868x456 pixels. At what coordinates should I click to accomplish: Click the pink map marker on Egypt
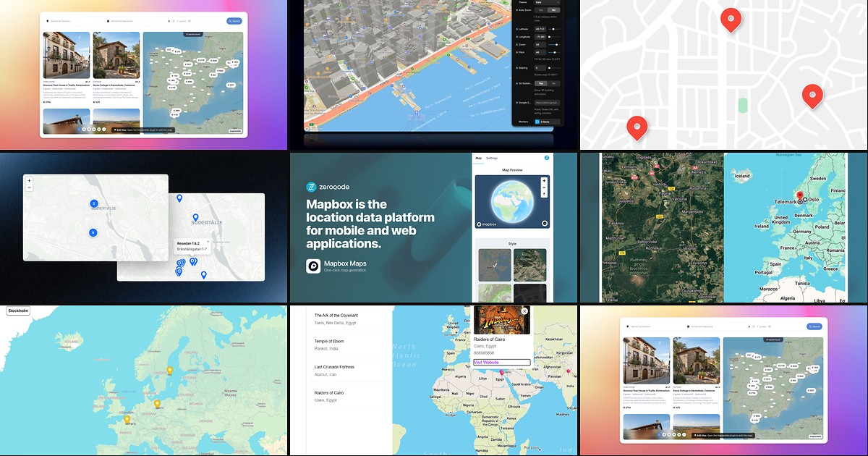coord(502,373)
